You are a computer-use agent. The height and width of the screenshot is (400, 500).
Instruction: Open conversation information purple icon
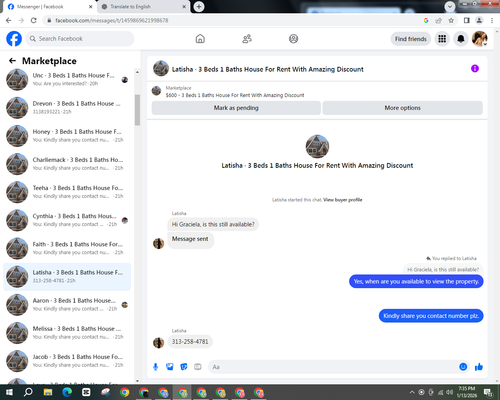point(475,68)
